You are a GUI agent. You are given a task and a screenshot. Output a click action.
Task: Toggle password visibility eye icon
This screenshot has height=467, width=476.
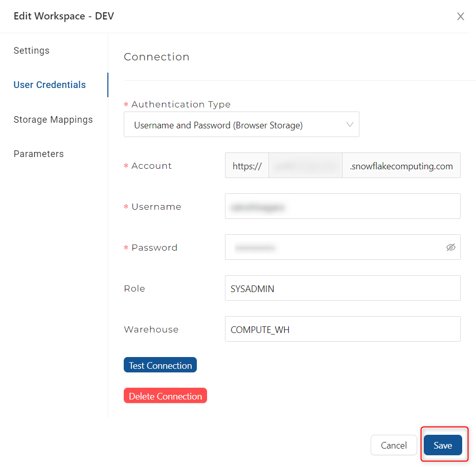[450, 248]
